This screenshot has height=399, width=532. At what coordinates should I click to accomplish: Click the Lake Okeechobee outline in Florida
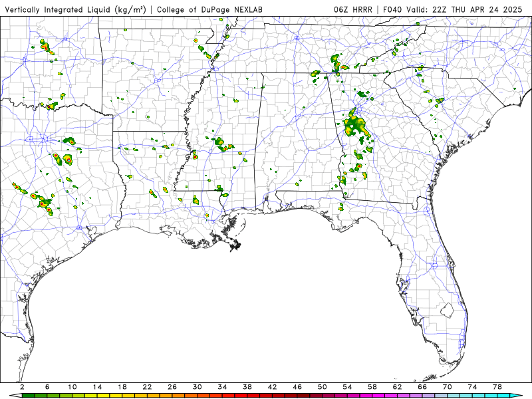coord(447,310)
